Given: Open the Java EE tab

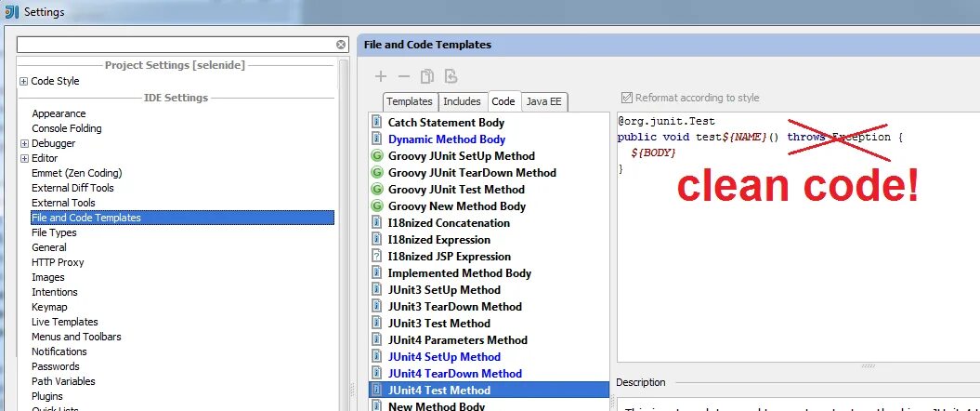Looking at the screenshot, I should pos(543,101).
